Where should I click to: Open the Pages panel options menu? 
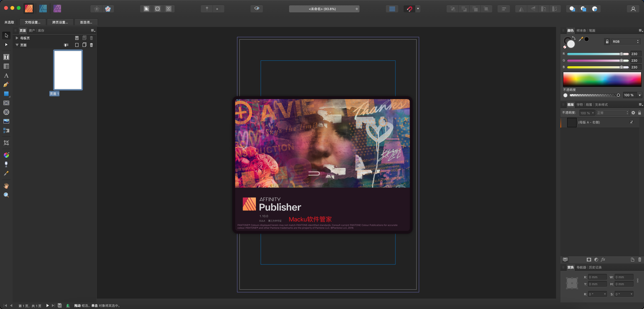93,30
